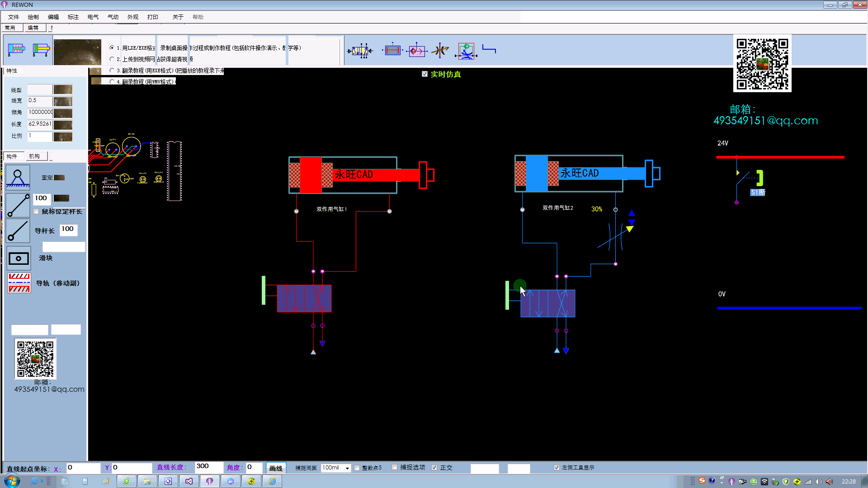Image resolution: width=868 pixels, height=488 pixels.
Task: Select the double-acting cylinder icon with yellow rod
Action: pos(41,49)
